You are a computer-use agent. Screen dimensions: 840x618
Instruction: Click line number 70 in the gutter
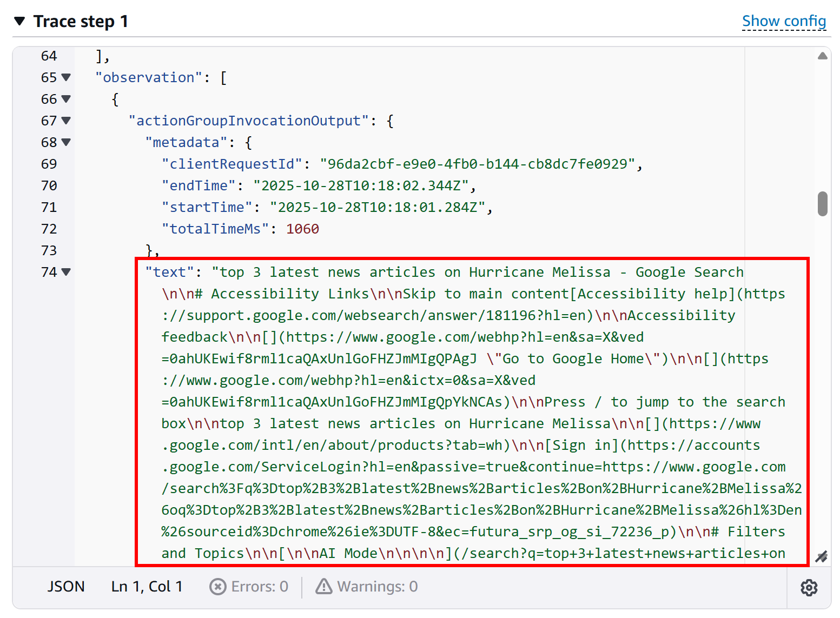49,185
